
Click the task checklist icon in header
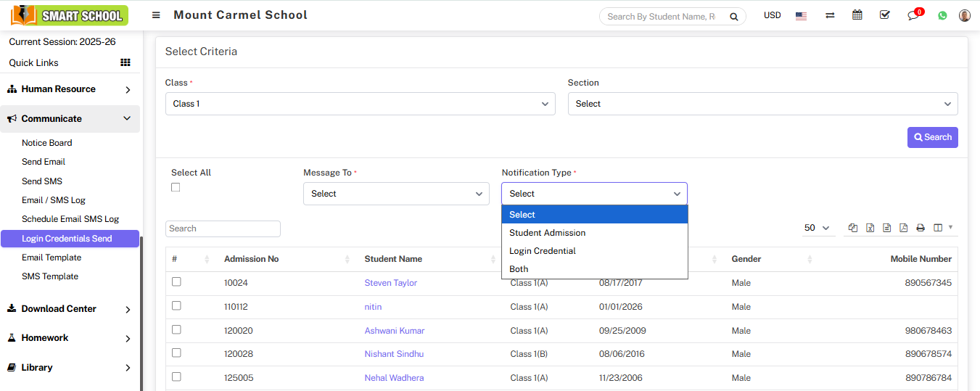(x=884, y=15)
